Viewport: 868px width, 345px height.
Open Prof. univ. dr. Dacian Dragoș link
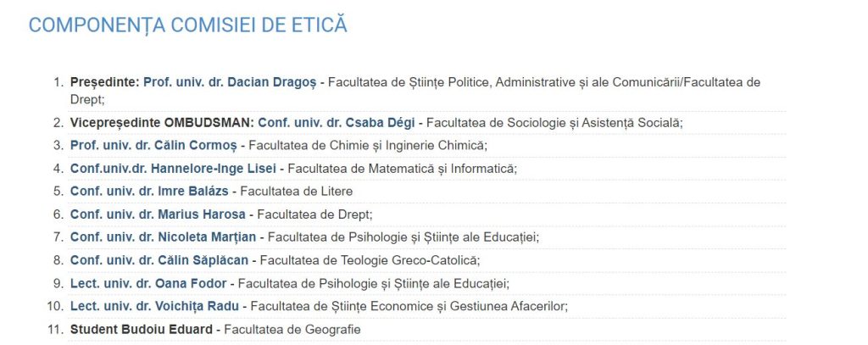(x=230, y=82)
